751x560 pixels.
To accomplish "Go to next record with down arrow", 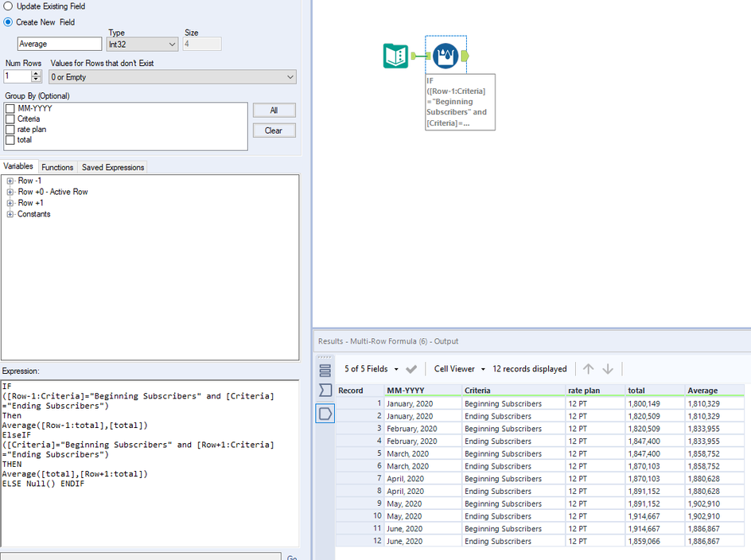I will (608, 369).
